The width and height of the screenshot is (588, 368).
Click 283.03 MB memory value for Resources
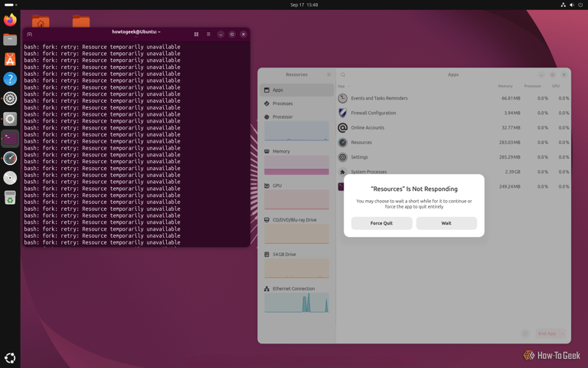509,143
